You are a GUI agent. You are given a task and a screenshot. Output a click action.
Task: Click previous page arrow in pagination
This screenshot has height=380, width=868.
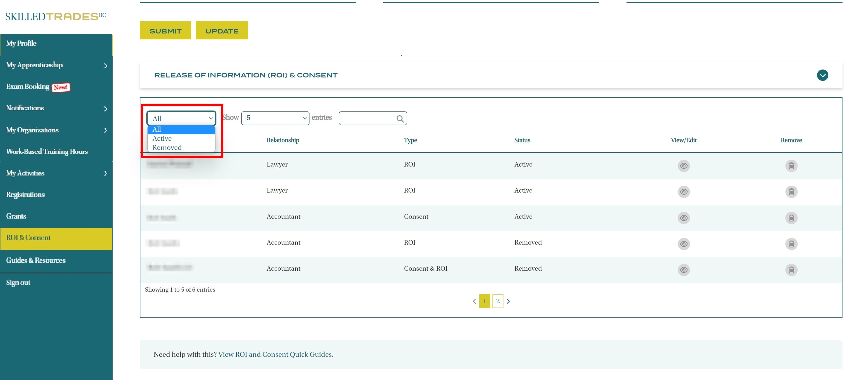pyautogui.click(x=474, y=301)
